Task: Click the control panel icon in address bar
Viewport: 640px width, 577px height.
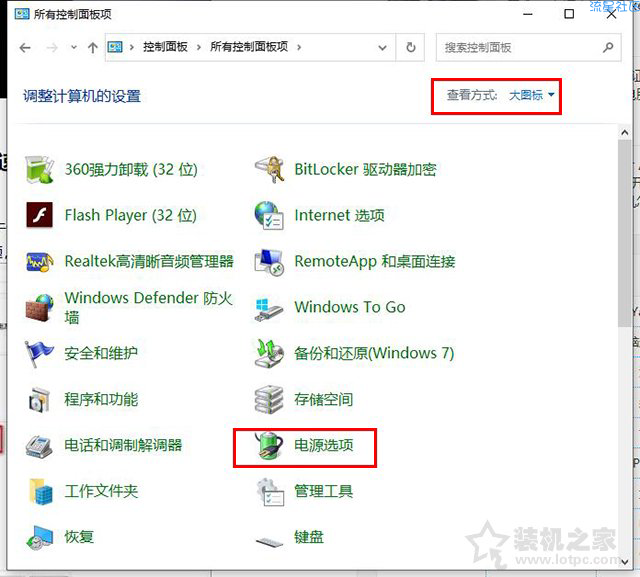Action: point(115,47)
